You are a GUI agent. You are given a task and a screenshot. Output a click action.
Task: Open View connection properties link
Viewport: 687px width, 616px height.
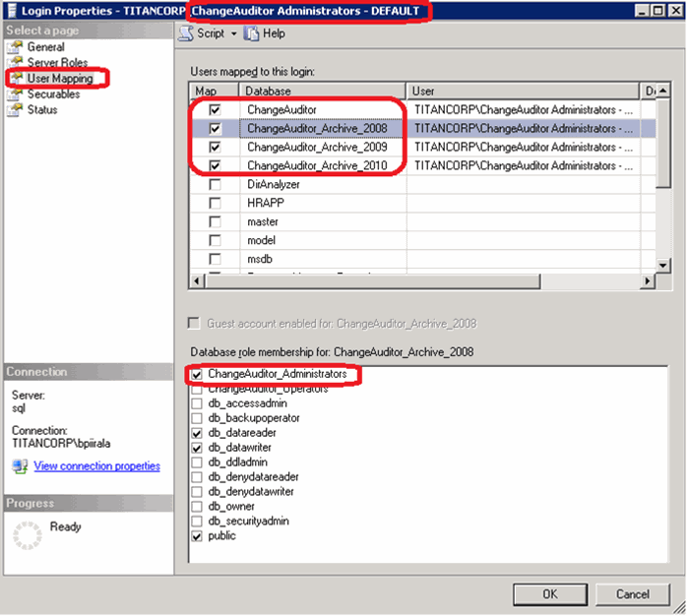click(x=96, y=465)
